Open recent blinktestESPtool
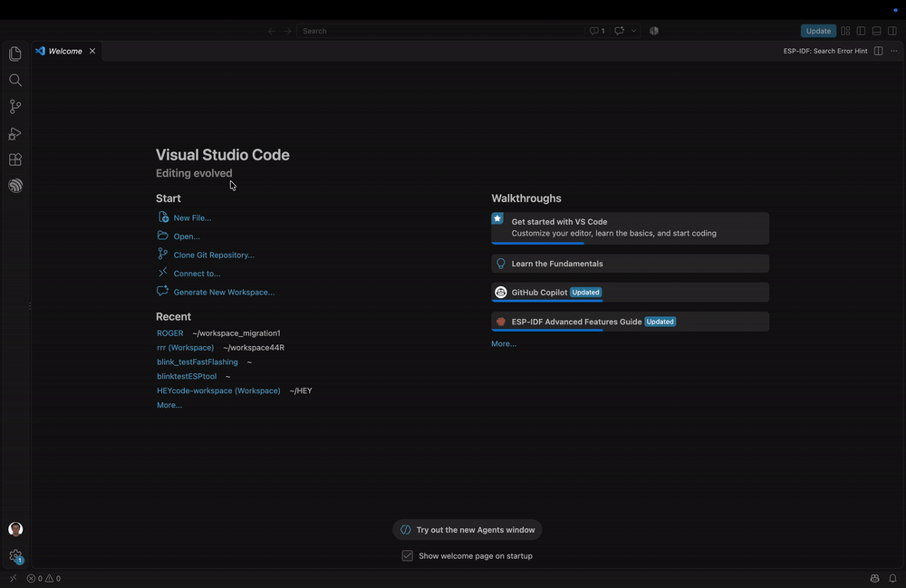The image size is (906, 588). click(187, 376)
